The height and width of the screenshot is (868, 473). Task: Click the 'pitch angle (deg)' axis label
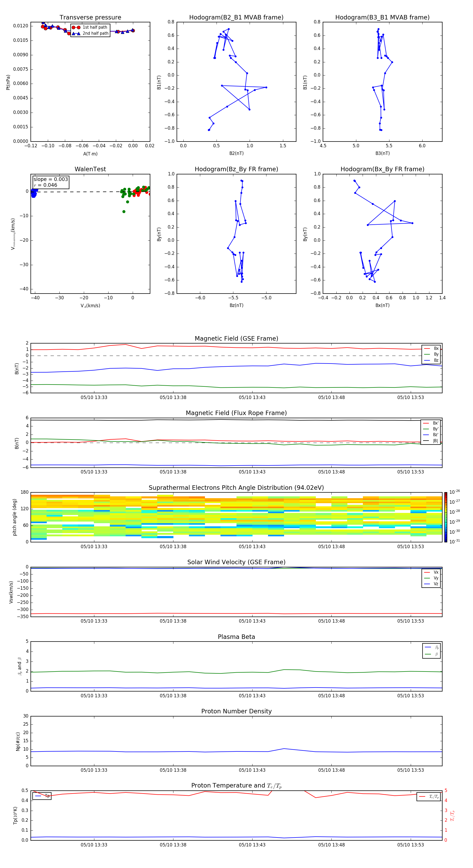click(x=14, y=517)
